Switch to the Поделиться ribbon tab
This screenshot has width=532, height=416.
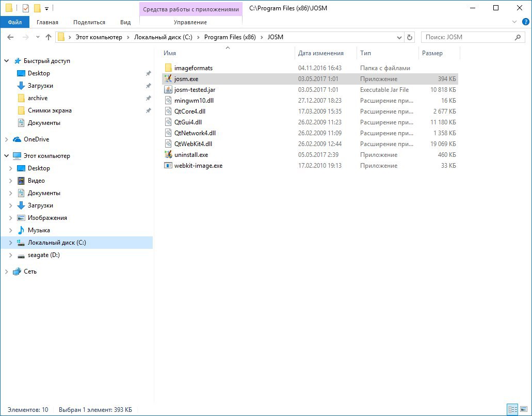click(89, 22)
